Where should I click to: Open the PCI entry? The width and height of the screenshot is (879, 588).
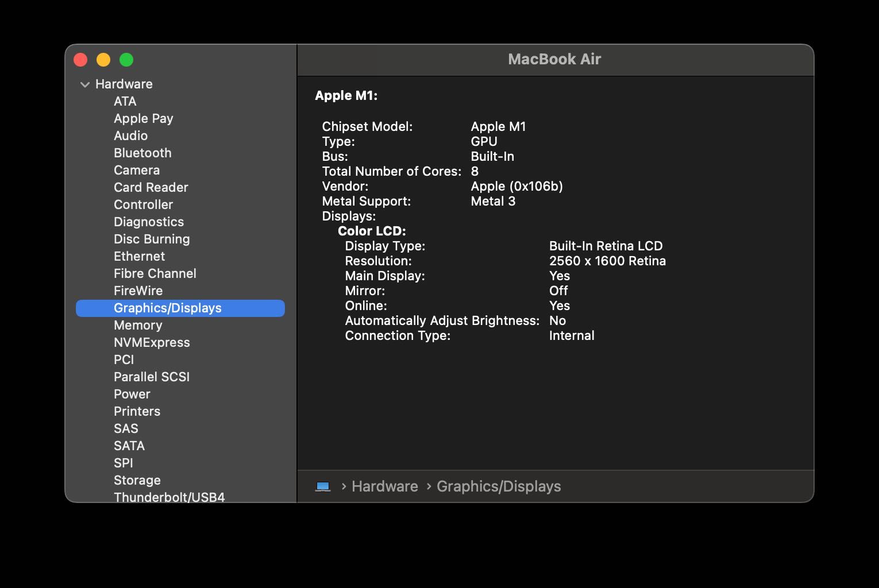click(x=124, y=359)
